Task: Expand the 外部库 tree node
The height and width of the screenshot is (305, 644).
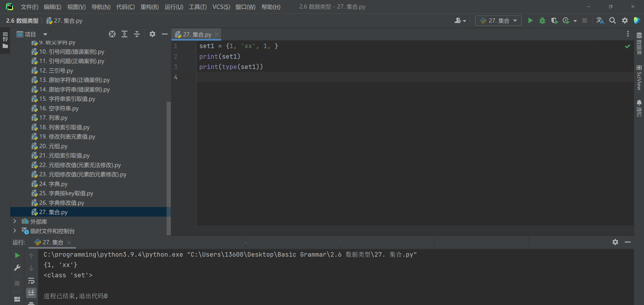Action: point(15,221)
